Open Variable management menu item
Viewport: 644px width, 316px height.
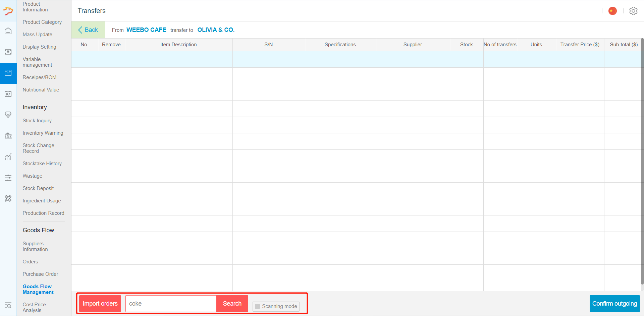pos(37,62)
